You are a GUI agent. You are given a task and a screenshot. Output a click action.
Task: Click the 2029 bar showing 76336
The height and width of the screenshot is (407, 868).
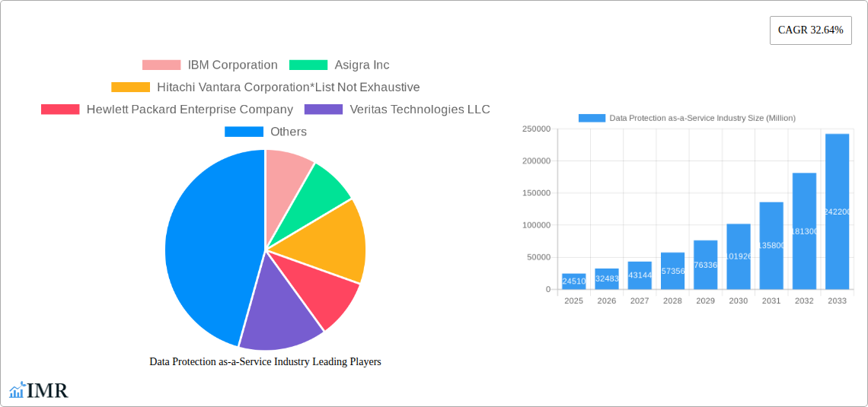point(706,265)
